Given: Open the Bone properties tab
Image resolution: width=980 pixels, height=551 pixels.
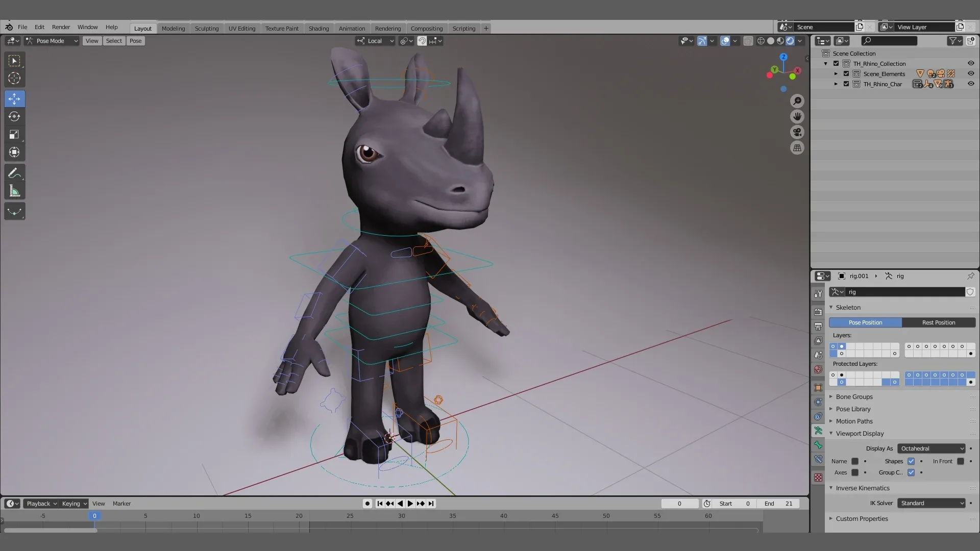Looking at the screenshot, I should coord(818,445).
